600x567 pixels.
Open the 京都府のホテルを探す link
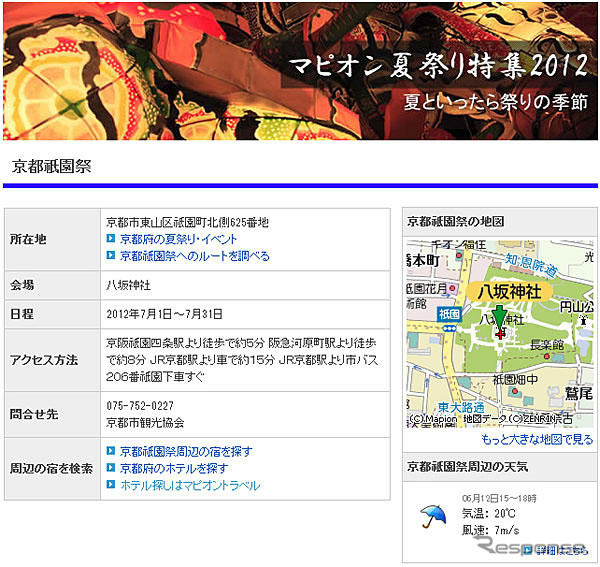tap(174, 468)
